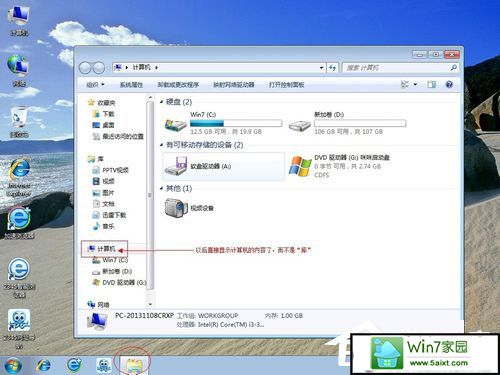500x375 pixels.
Task: Click the search magnifier icon
Action: point(453,68)
